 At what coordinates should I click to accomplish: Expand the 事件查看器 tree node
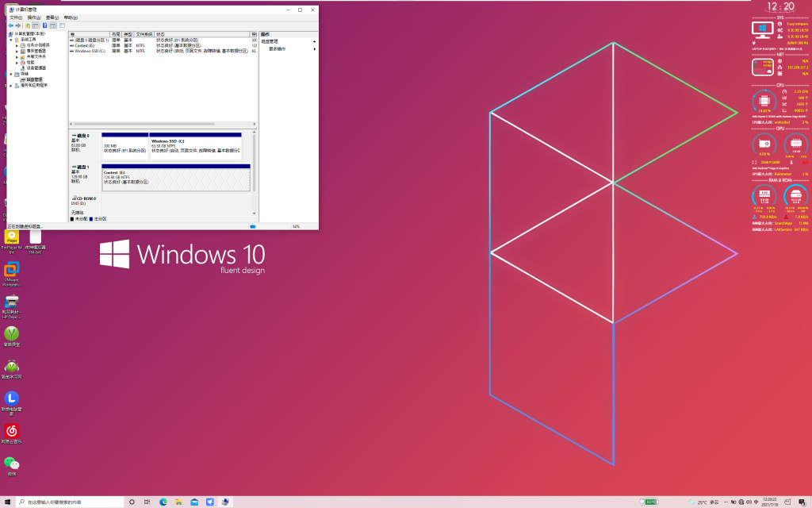pos(17,51)
